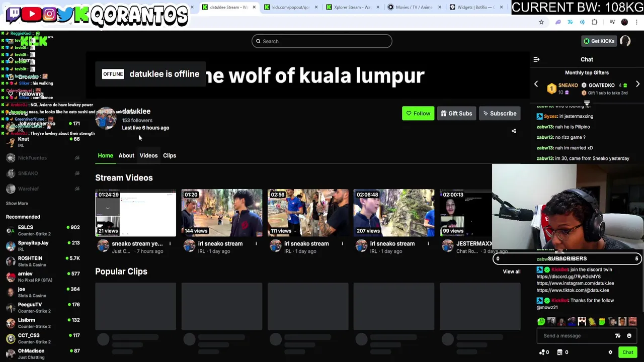Subscribe to datuklee channel
This screenshot has height=362, width=644.
pos(500,114)
